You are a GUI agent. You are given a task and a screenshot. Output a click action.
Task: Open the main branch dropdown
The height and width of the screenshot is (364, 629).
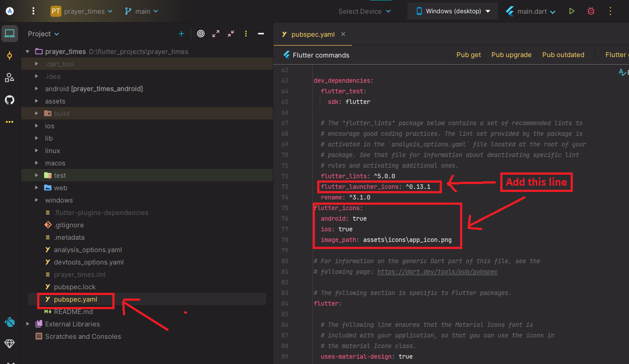[142, 11]
